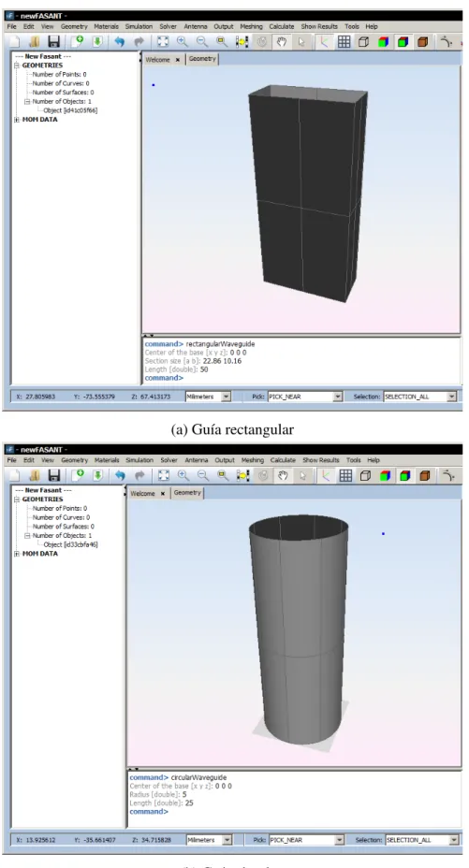This screenshot has height=868, width=469.
Task: Open Geometry menu in rectangular waveguide window
Action: coord(74,26)
